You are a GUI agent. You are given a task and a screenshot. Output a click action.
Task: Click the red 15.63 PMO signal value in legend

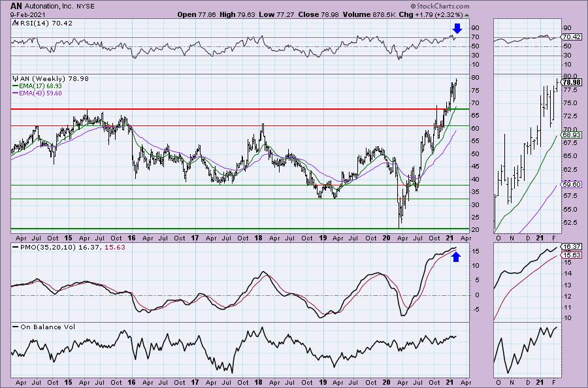click(115, 248)
